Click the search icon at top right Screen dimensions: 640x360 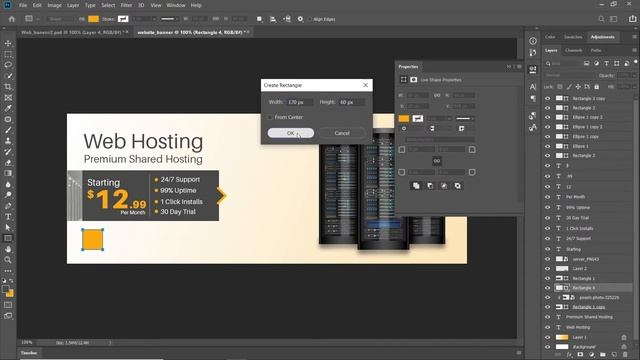[601, 19]
